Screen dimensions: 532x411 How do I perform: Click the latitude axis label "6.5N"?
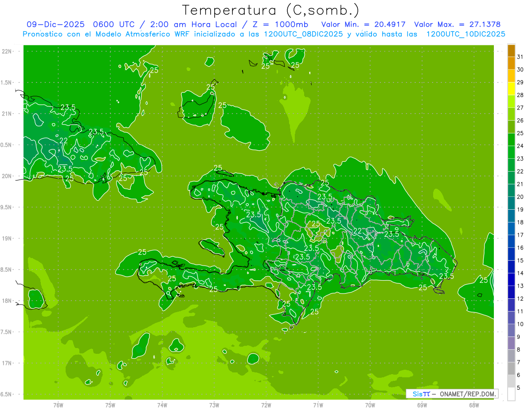(x=7, y=394)
